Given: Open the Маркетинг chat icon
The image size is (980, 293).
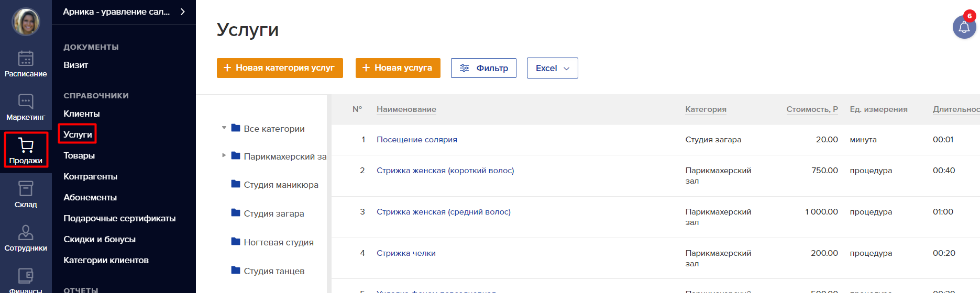Looking at the screenshot, I should click(x=26, y=102).
